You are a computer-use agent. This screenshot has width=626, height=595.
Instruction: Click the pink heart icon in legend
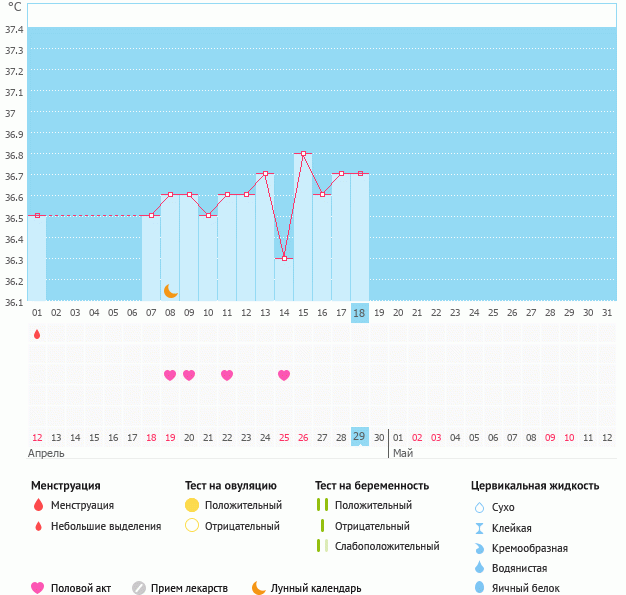point(38,588)
